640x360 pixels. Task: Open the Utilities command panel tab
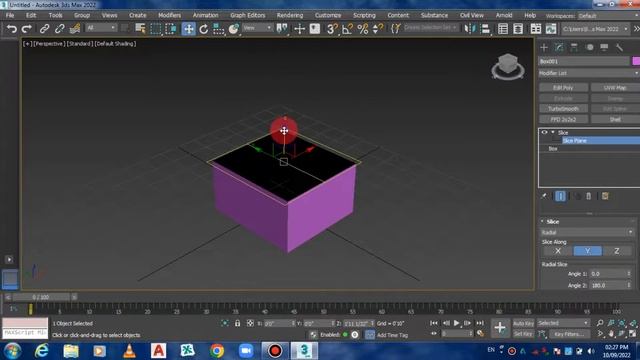(620, 47)
